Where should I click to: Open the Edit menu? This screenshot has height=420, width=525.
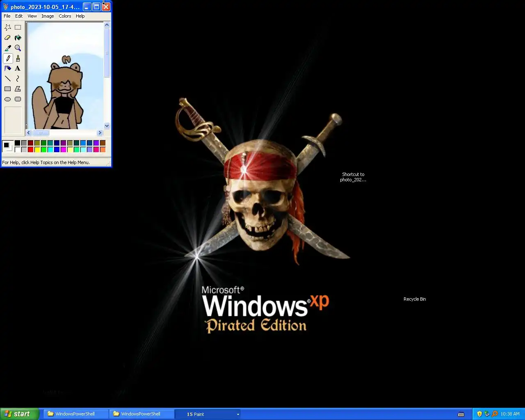(19, 16)
